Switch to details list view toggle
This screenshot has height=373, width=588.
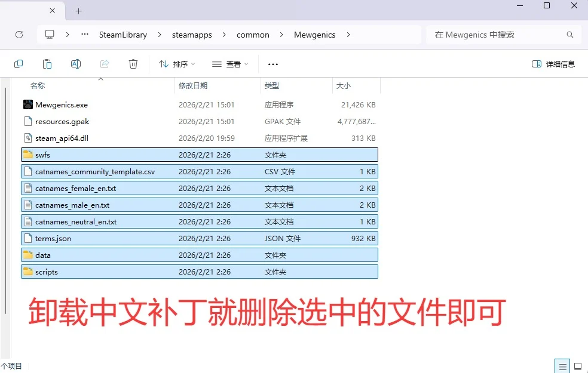pos(562,366)
